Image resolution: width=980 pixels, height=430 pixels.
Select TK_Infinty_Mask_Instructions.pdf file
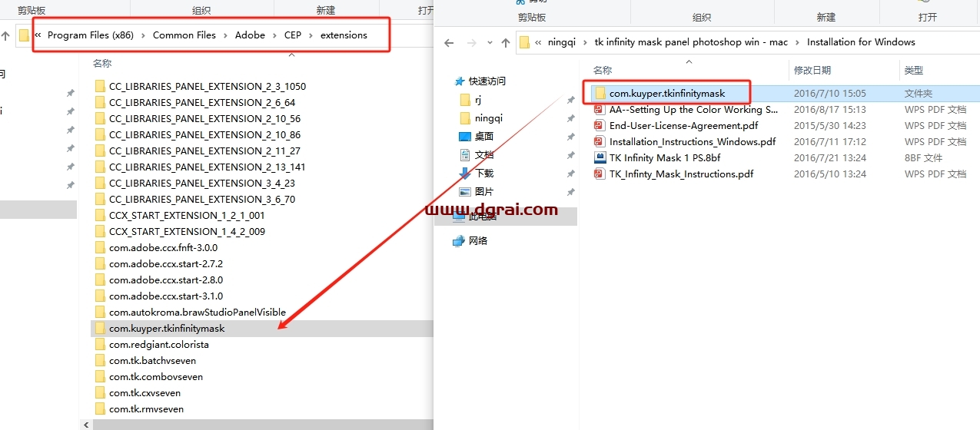(681, 174)
